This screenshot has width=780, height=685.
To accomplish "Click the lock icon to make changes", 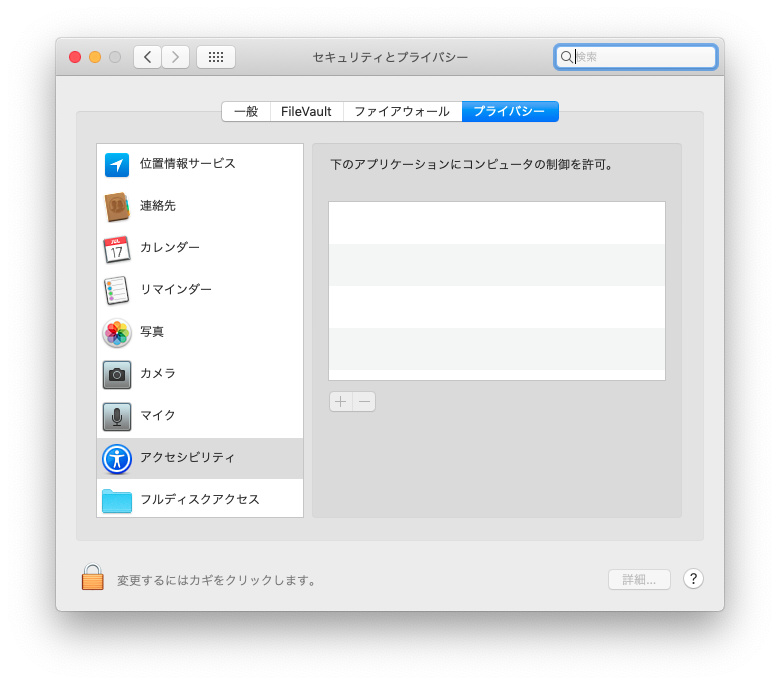I will point(93,577).
